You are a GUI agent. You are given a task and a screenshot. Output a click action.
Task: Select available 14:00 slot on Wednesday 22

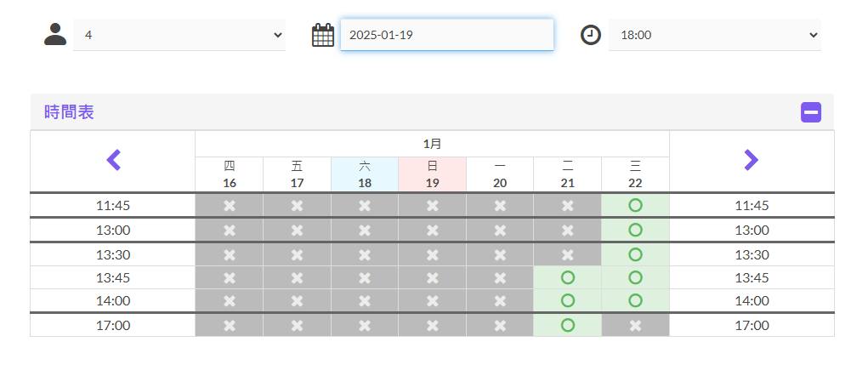tap(636, 300)
